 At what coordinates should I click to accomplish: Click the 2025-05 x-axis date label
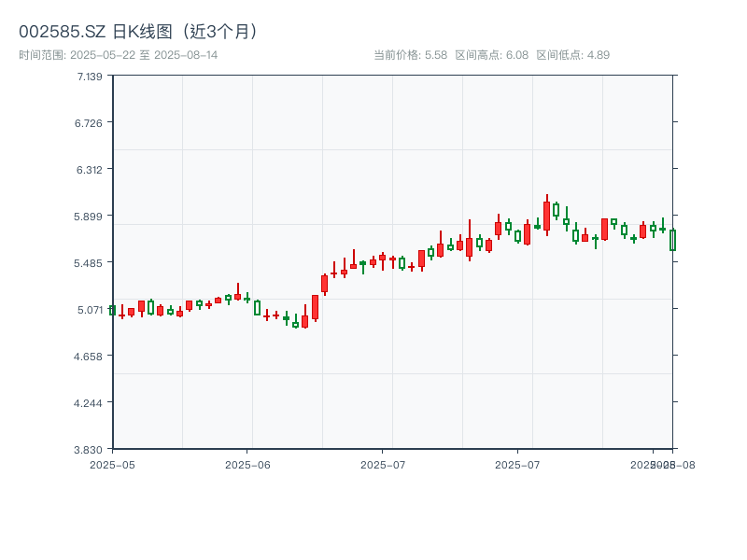[112, 464]
